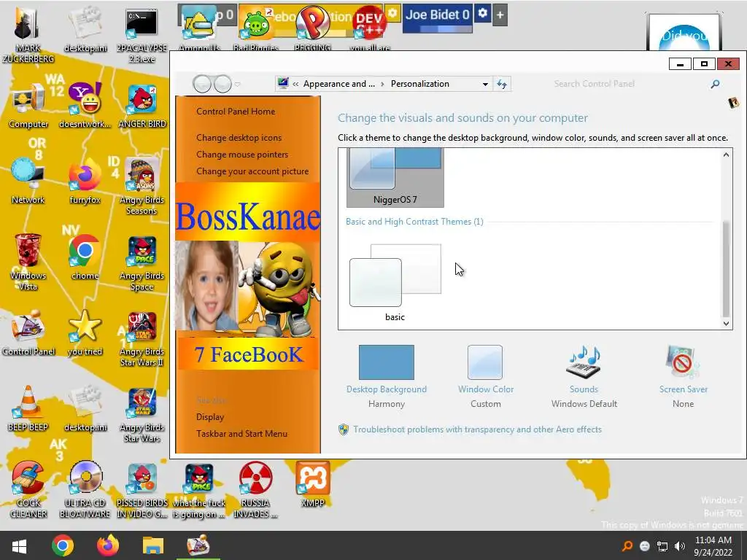This screenshot has width=747, height=560.
Task: Select the XMPP desktop icon
Action: (x=312, y=484)
